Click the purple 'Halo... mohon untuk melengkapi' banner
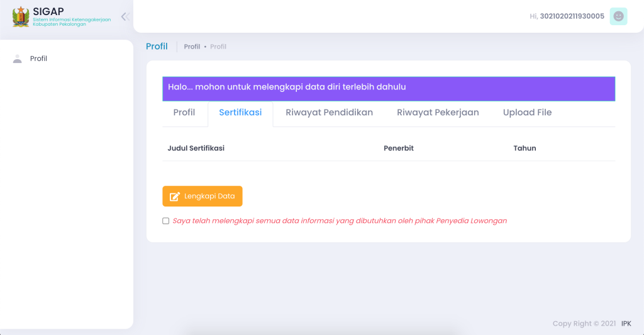The width and height of the screenshot is (644, 335). tap(389, 89)
